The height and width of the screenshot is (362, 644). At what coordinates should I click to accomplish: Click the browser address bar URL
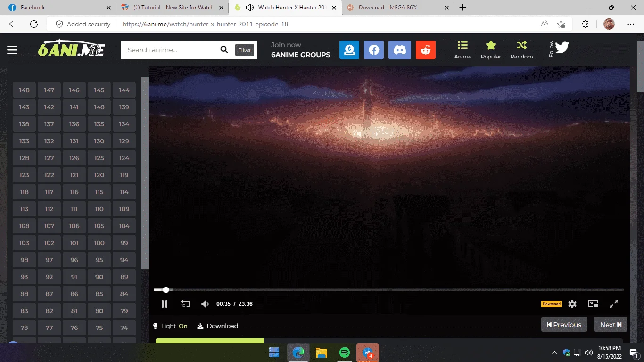(x=205, y=24)
